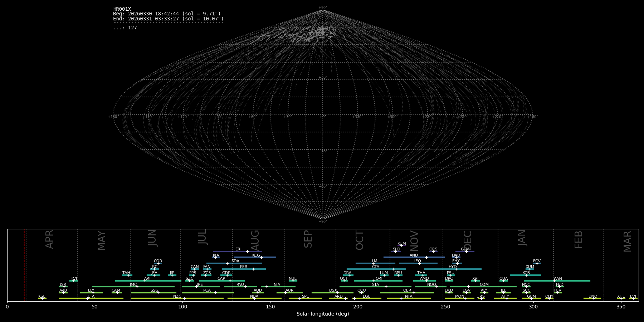Click the red dashed current solar longitude marker
The width and height of the screenshot is (644, 322).
[x=24, y=265]
